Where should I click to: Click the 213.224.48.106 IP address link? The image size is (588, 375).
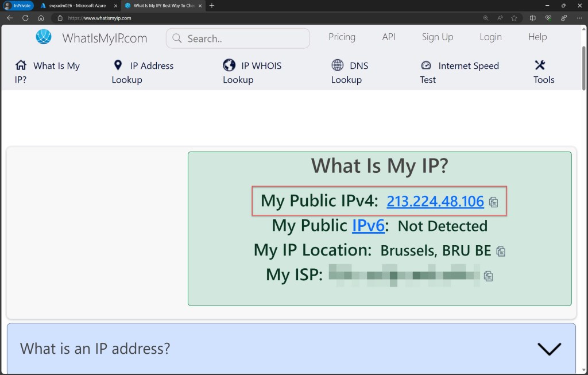coord(435,201)
